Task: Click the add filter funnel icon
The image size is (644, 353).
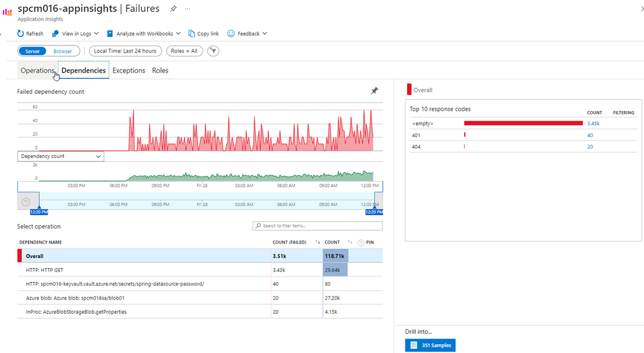Action: pos(213,51)
